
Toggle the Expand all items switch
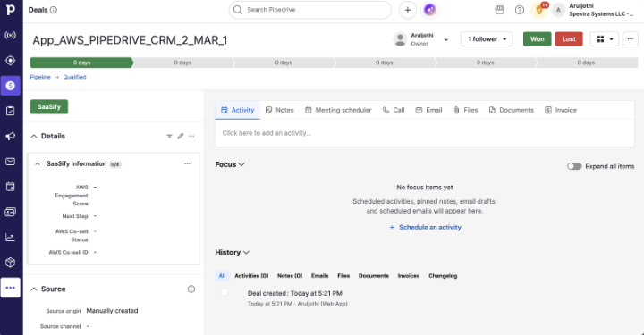click(x=574, y=166)
